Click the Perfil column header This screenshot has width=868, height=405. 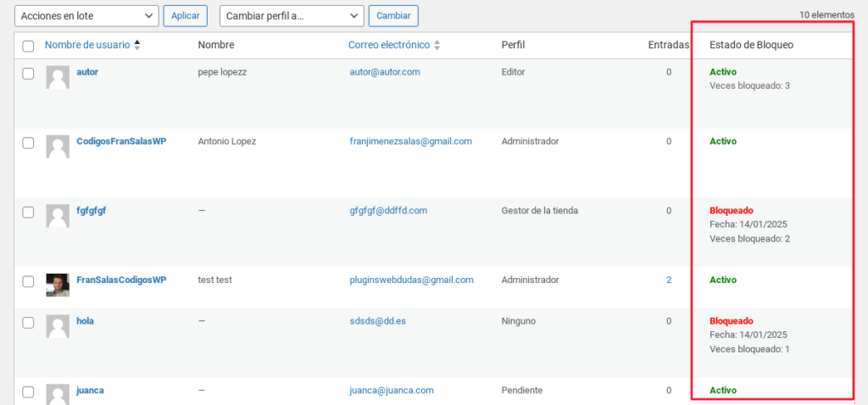513,45
